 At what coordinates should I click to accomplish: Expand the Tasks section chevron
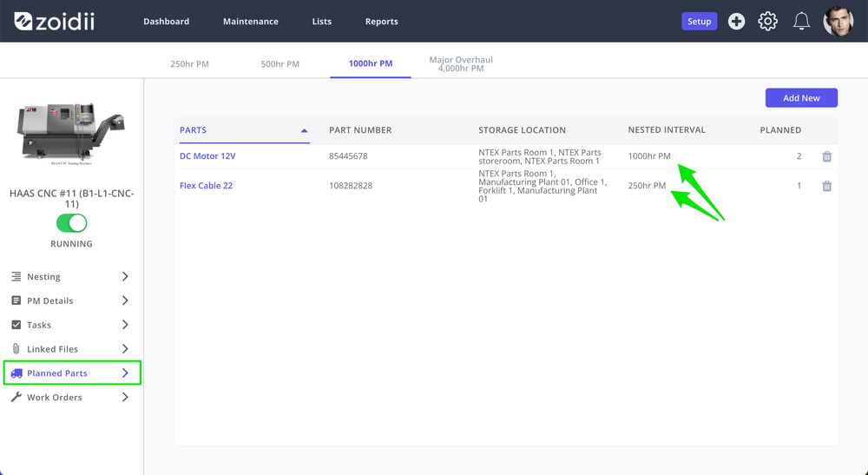point(125,325)
